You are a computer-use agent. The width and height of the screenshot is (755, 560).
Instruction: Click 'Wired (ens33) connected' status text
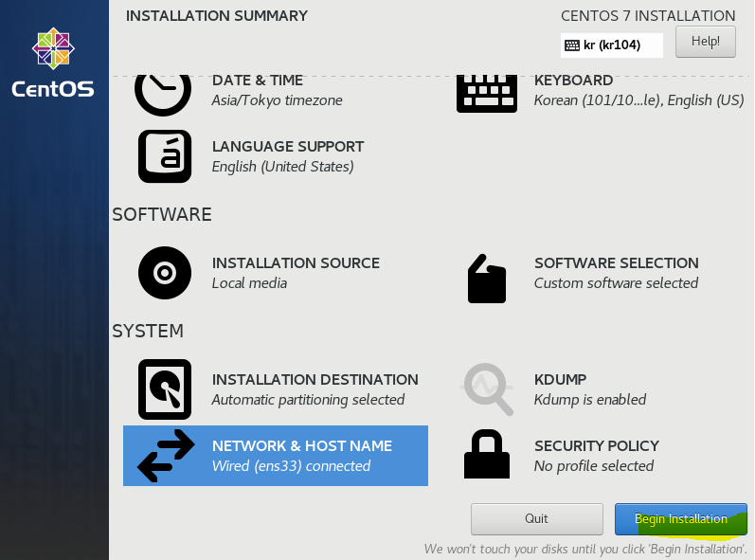coord(292,466)
